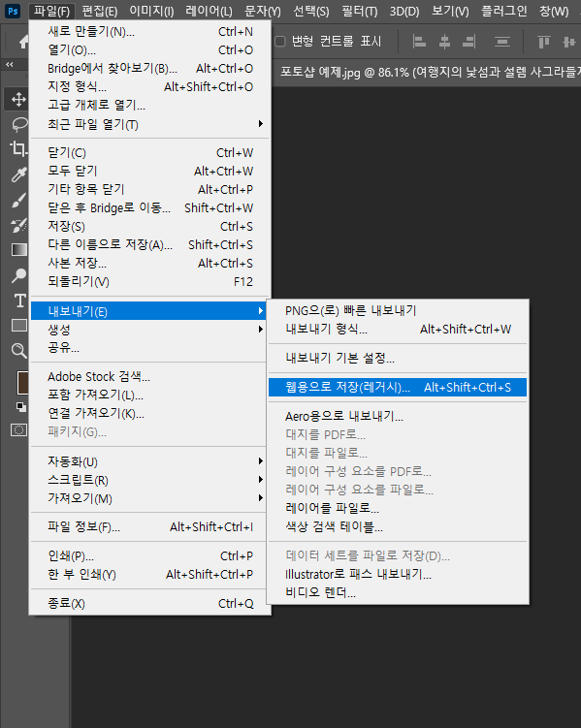Select the Dodge tool

tap(18, 275)
